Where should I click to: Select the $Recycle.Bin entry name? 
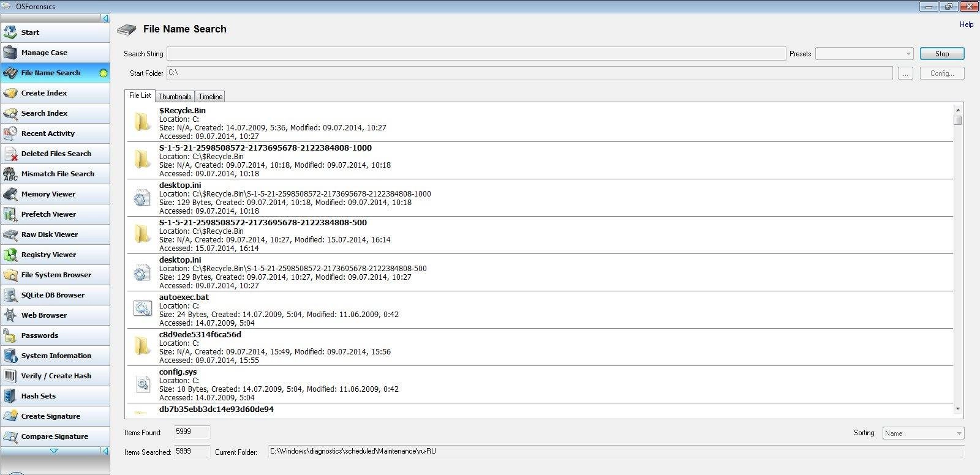click(x=183, y=111)
